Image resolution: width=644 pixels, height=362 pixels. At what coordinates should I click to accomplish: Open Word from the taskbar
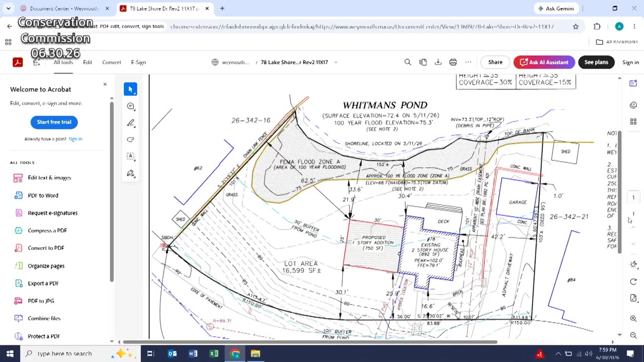(193, 353)
